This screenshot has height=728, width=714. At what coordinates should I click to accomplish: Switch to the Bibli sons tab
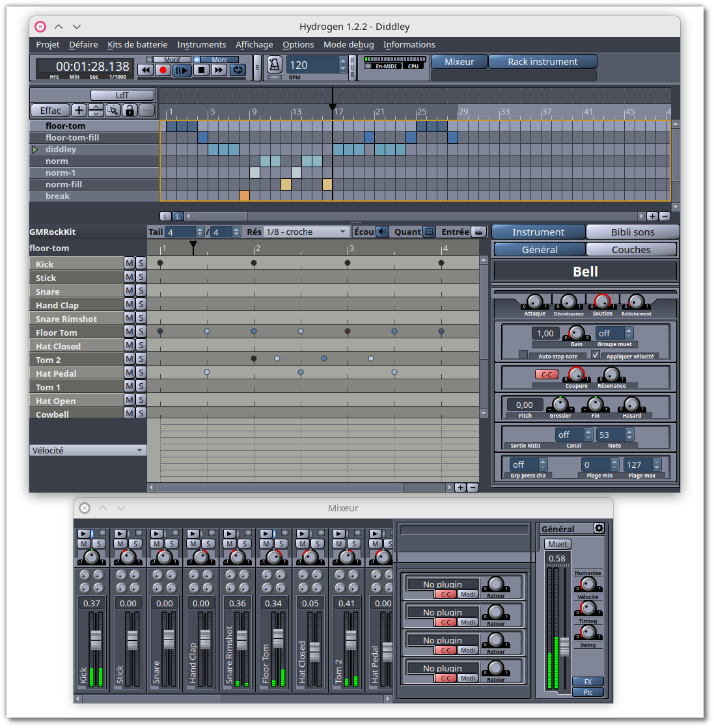[x=632, y=232]
